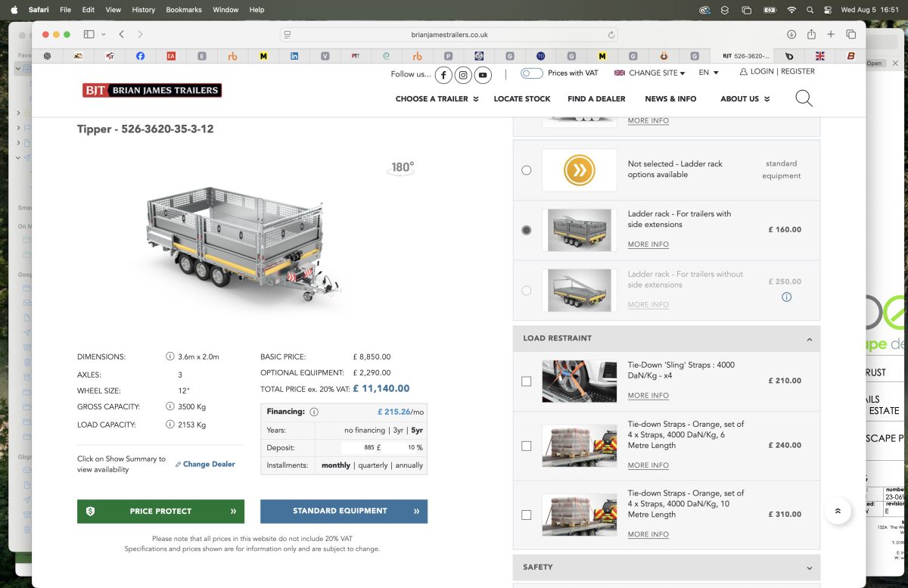Open Safari Bookmarks menu
This screenshot has height=588, width=908.
click(184, 10)
